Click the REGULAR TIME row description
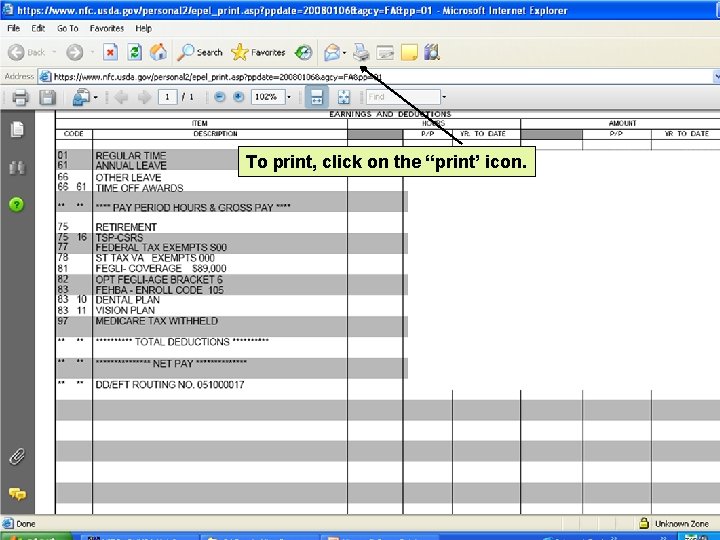720x540 pixels. click(131, 156)
